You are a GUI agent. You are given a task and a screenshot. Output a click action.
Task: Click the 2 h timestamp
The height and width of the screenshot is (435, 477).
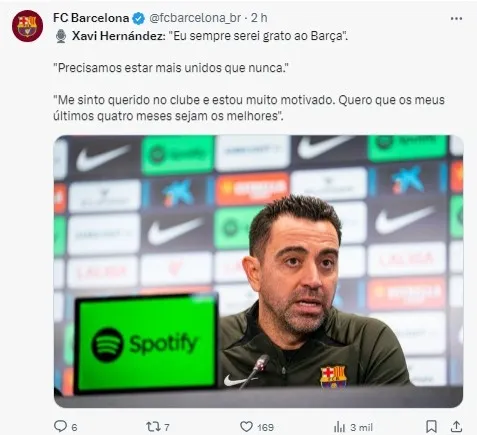pos(259,18)
